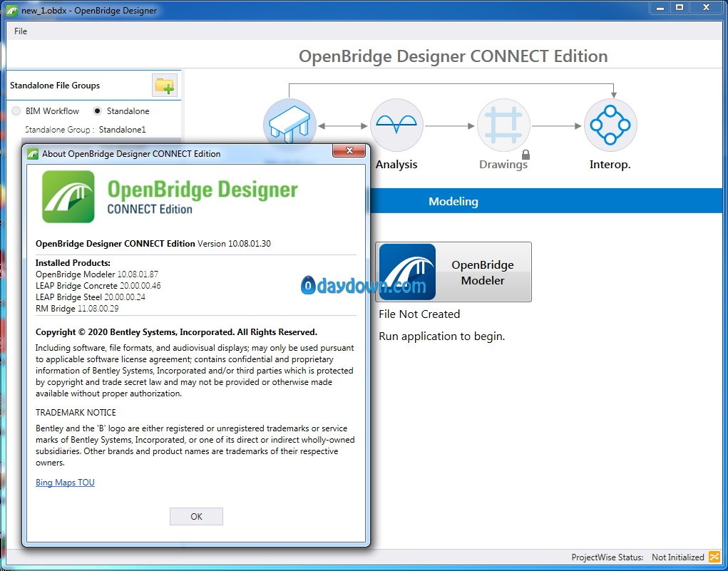The width and height of the screenshot is (728, 571).
Task: Close the main OpenBridge Designer window
Action: (706, 7)
